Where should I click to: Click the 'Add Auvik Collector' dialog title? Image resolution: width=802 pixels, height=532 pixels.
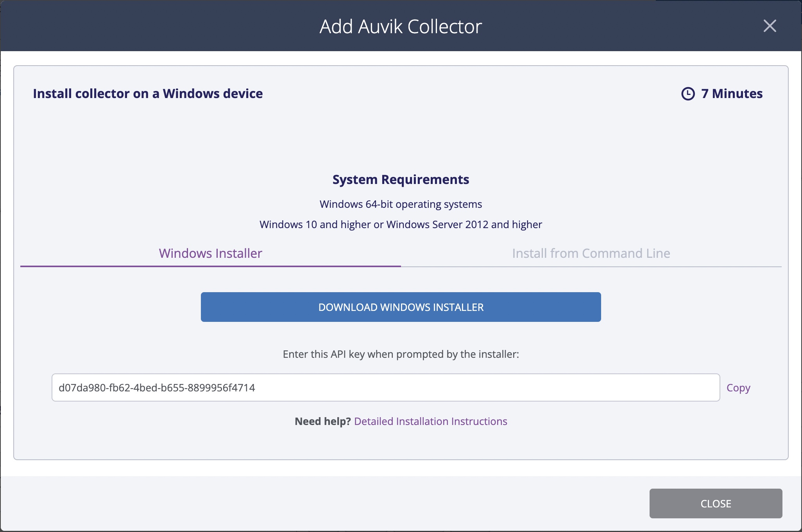pyautogui.click(x=401, y=27)
